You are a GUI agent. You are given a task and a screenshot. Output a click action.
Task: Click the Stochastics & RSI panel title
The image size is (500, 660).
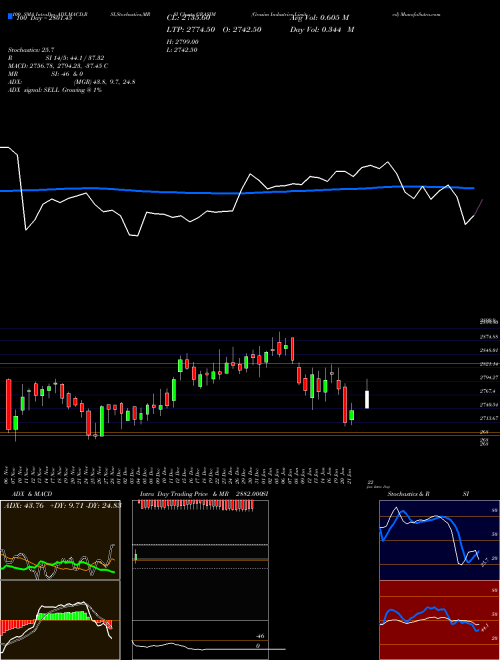pos(428,494)
